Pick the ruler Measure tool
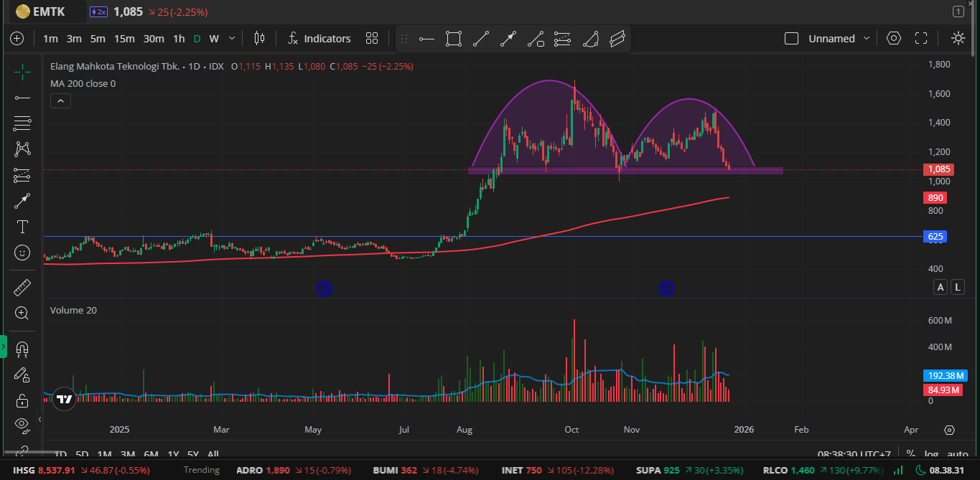Screen dimensions: 980x480 [22, 288]
